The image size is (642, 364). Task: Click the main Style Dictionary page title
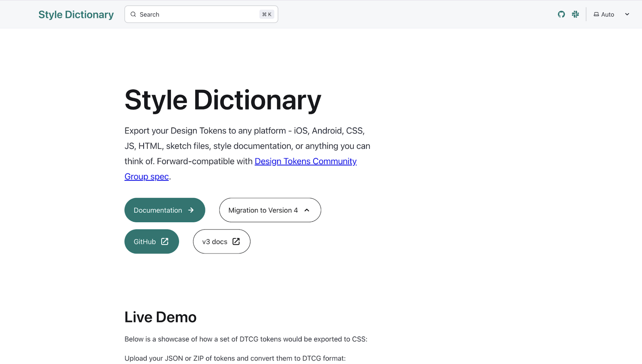pos(223,100)
